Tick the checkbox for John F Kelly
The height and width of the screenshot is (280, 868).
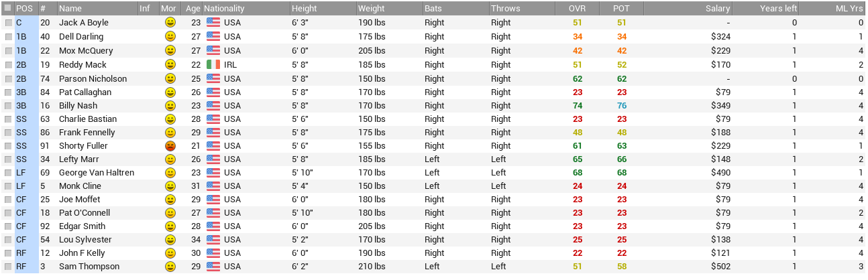(x=8, y=253)
